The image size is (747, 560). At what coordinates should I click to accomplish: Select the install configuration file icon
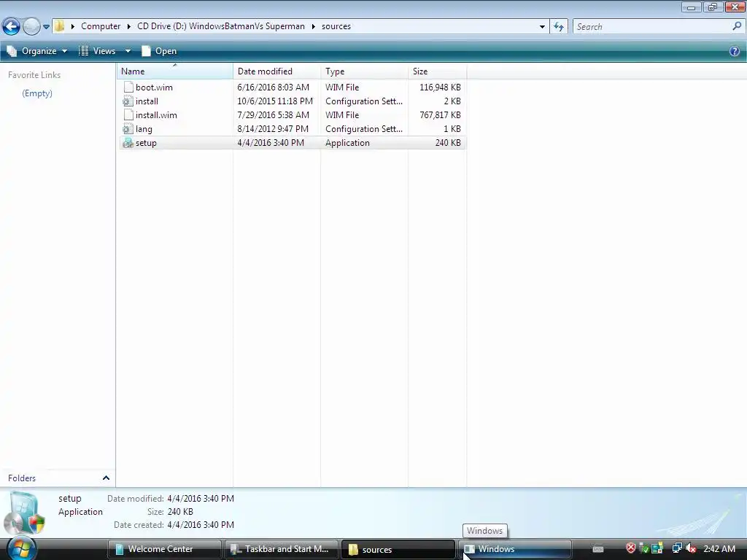[x=128, y=101]
